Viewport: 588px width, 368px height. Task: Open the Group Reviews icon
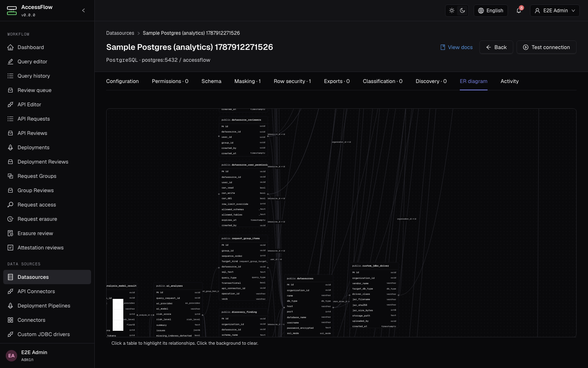(11, 191)
